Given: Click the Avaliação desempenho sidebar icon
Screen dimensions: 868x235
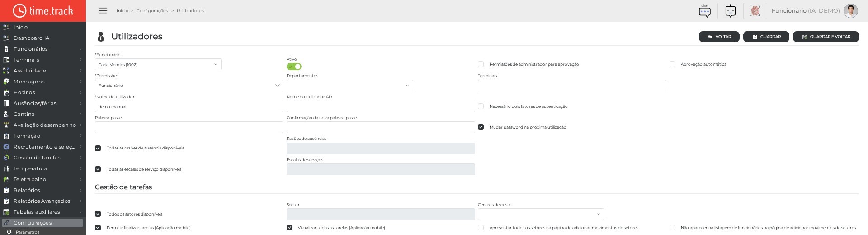Looking at the screenshot, I should [x=6, y=125].
